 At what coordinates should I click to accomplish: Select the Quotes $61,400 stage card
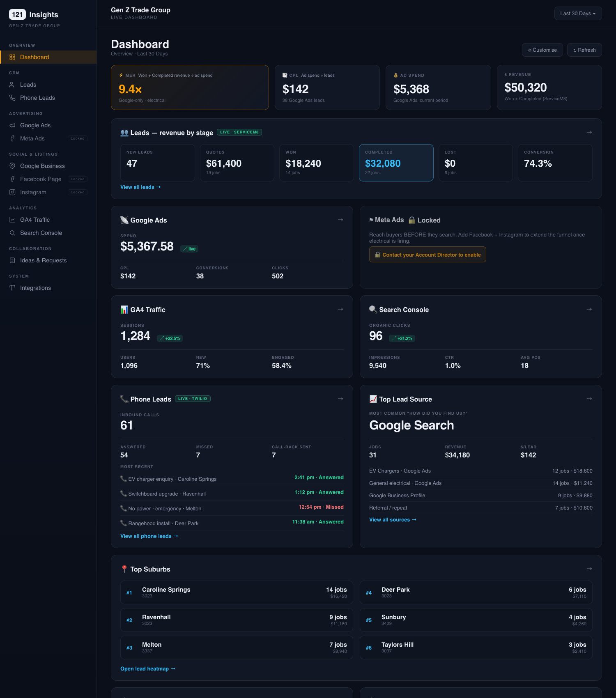(x=237, y=163)
